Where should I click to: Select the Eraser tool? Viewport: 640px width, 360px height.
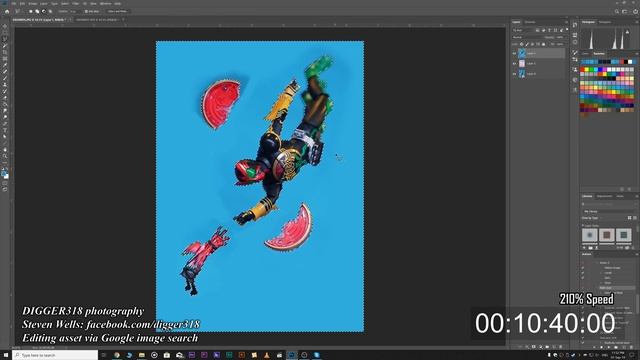point(5,98)
